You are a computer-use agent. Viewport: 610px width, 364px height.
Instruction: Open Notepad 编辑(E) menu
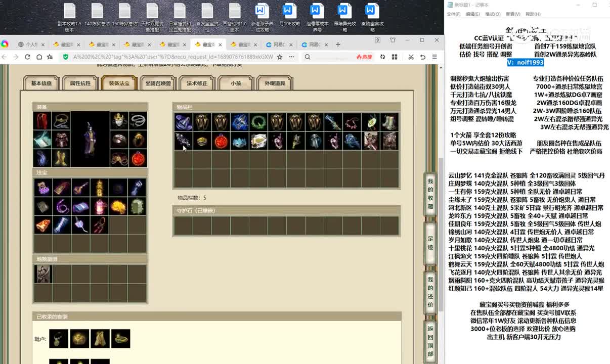(473, 14)
